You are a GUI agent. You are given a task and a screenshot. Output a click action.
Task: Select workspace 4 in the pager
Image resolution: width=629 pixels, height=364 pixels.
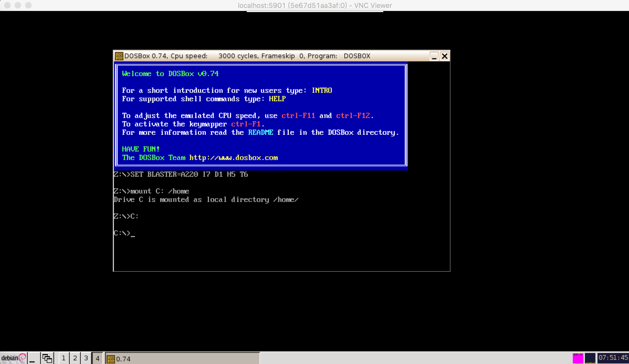coord(97,358)
